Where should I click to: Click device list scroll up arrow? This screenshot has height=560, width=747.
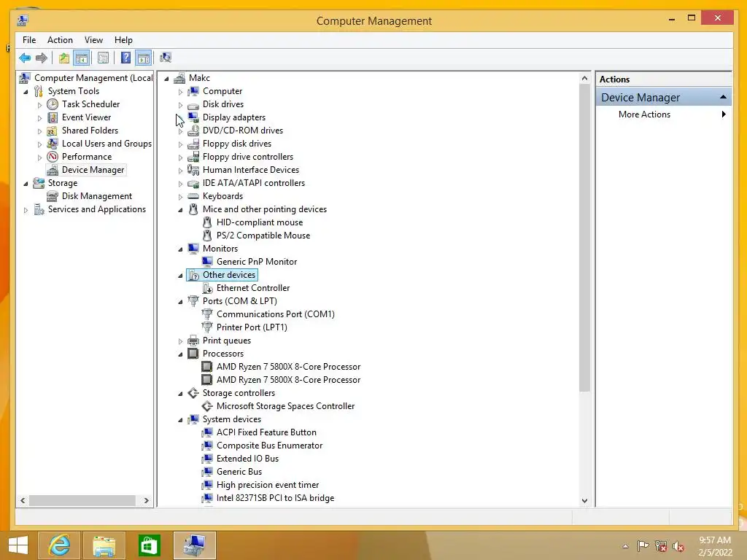[x=584, y=78]
